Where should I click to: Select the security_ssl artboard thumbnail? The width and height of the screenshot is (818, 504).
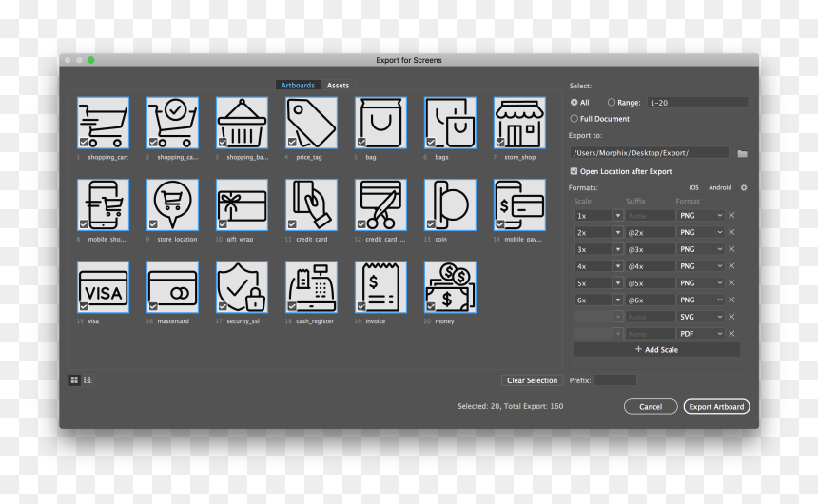[242, 287]
